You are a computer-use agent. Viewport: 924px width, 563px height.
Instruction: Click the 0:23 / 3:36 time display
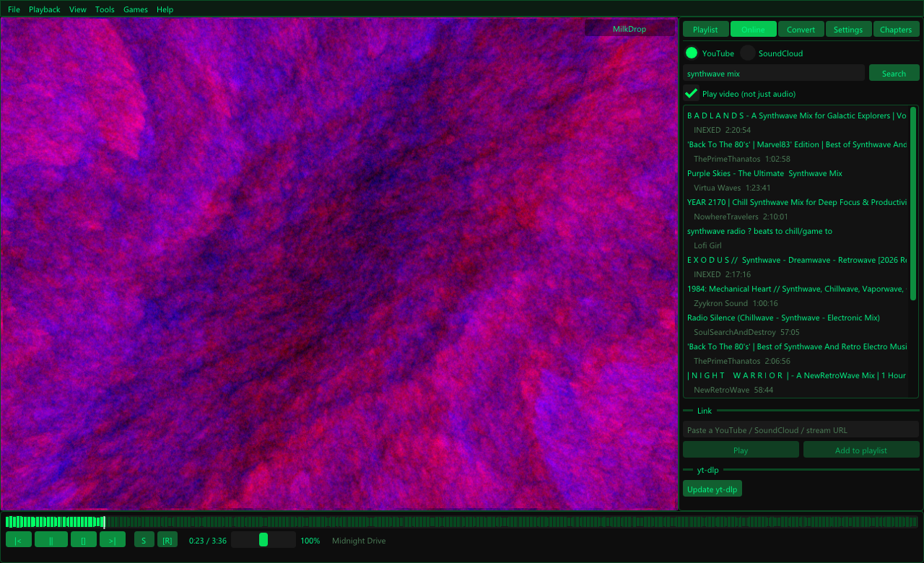(208, 541)
